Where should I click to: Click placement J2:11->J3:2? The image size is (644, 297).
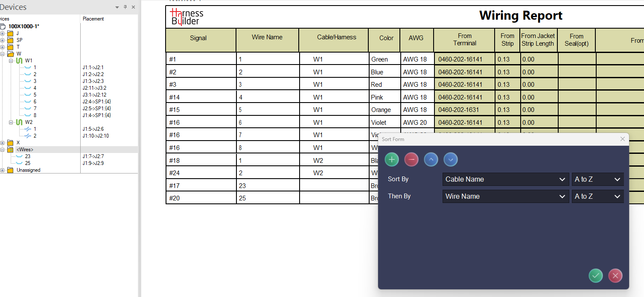[x=94, y=88]
